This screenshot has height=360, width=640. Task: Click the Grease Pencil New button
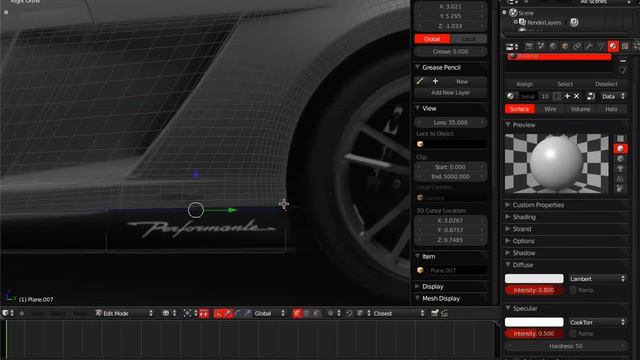[462, 82]
